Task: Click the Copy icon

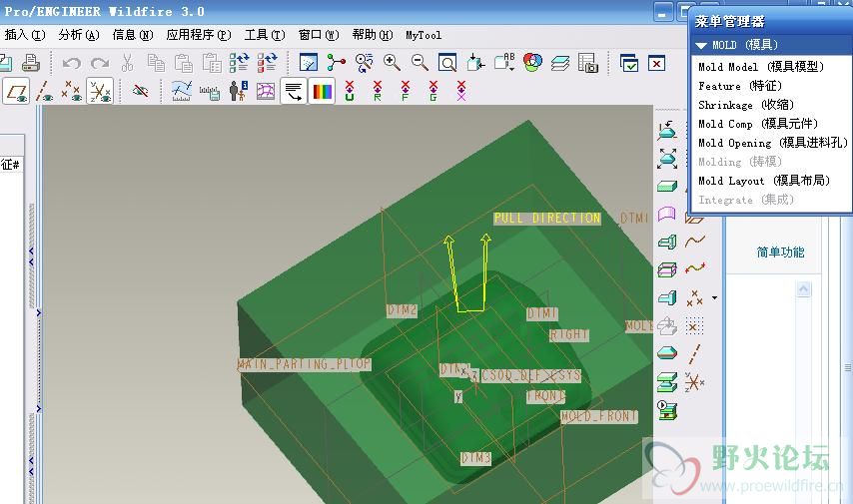Action: click(156, 63)
